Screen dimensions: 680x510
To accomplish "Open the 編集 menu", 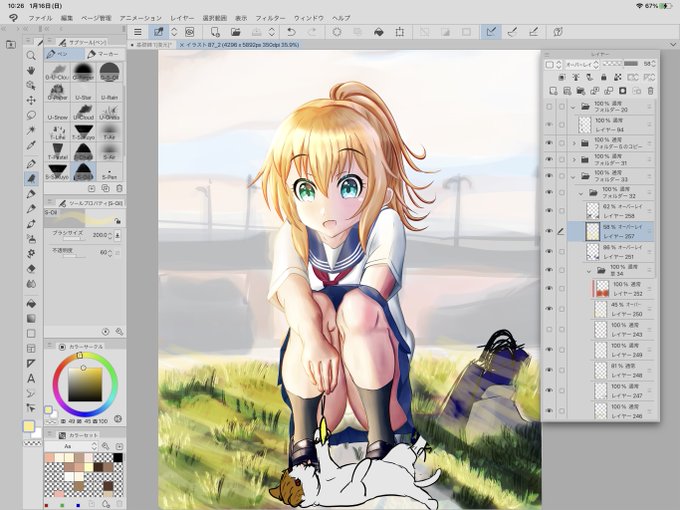I will coord(67,18).
